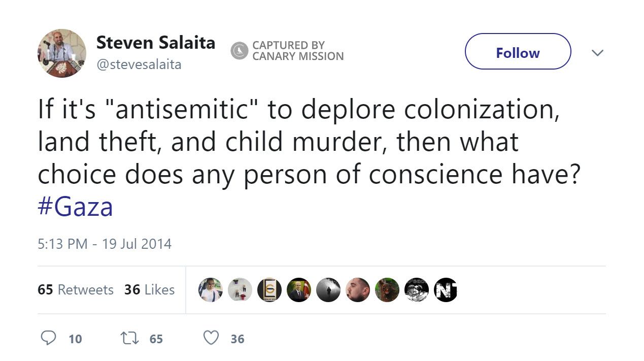Screen dimensions: 644x361
Task: Select the bearded man side-profile avatar
Action: [x=357, y=290]
